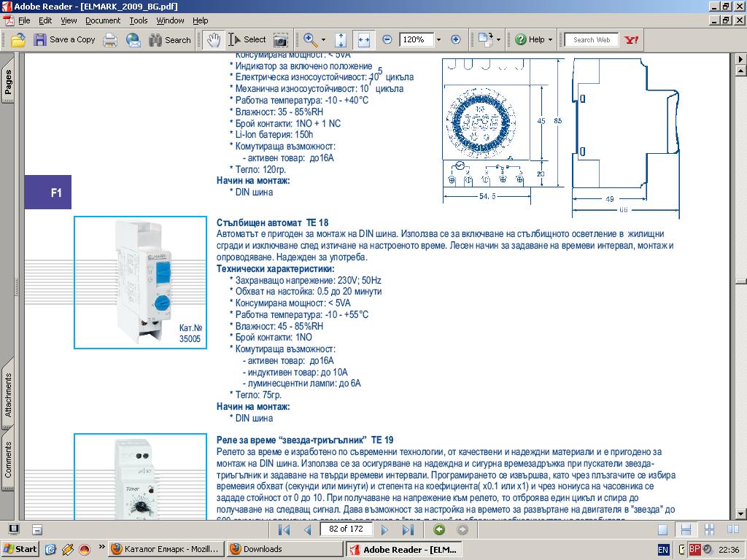Viewport: 747px width, 560px height.
Task: Click the Adobe Reader taskbar button
Action: click(x=403, y=549)
